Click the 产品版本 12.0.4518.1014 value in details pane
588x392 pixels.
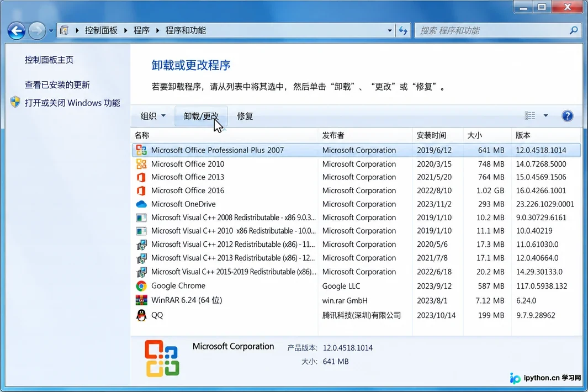coord(348,348)
